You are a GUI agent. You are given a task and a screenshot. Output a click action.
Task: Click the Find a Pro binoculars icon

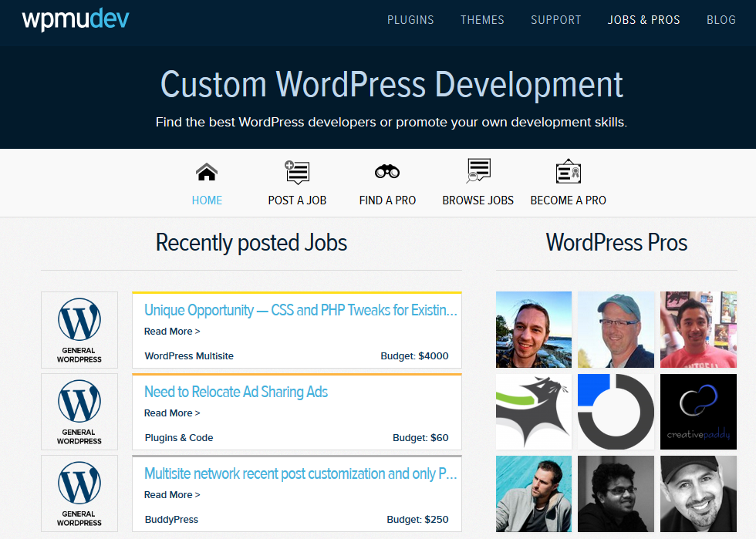pyautogui.click(x=387, y=171)
